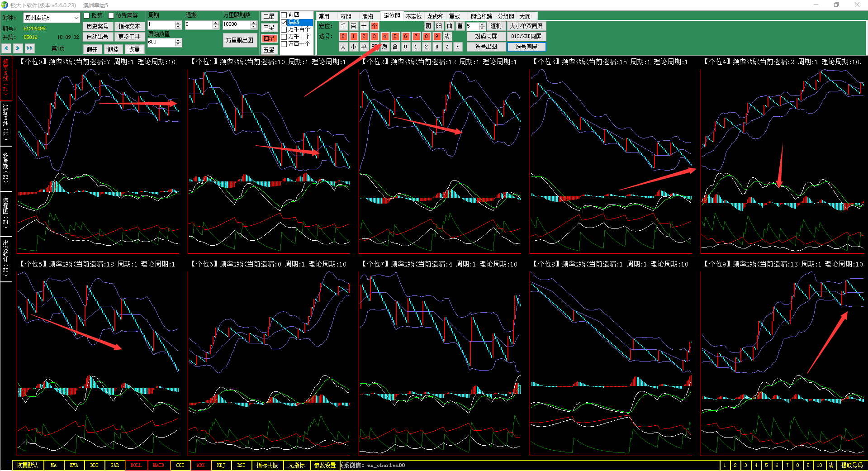
Task: Enable the MA indicator at bottom
Action: click(54, 465)
